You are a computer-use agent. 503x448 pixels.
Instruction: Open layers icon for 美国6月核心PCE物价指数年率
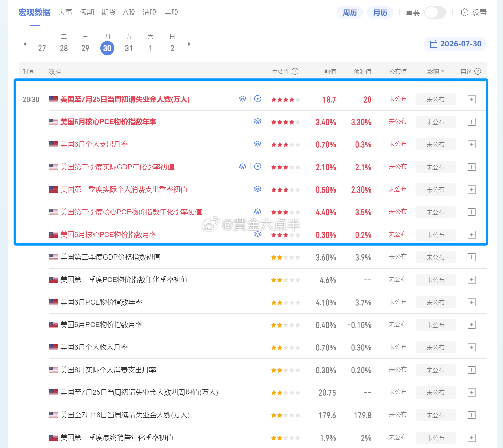[258, 121]
